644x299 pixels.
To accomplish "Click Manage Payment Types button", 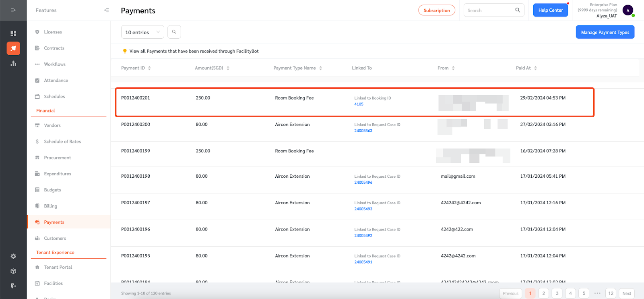I will pos(605,32).
